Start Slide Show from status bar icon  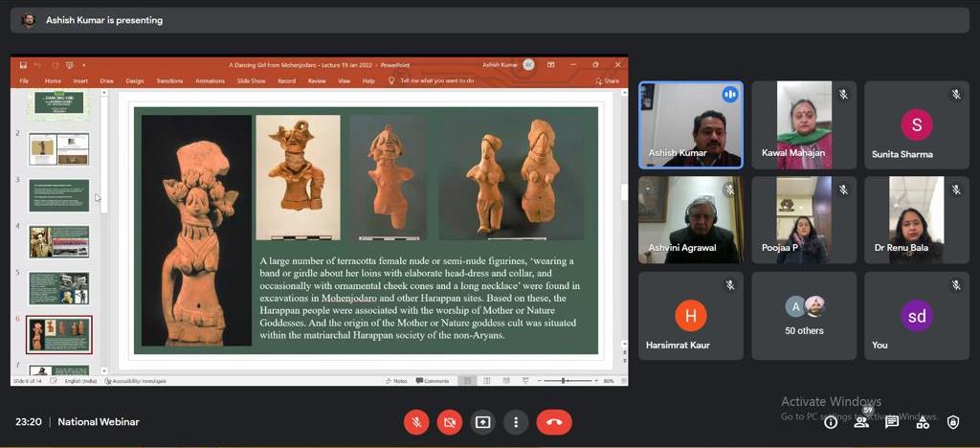(x=525, y=381)
